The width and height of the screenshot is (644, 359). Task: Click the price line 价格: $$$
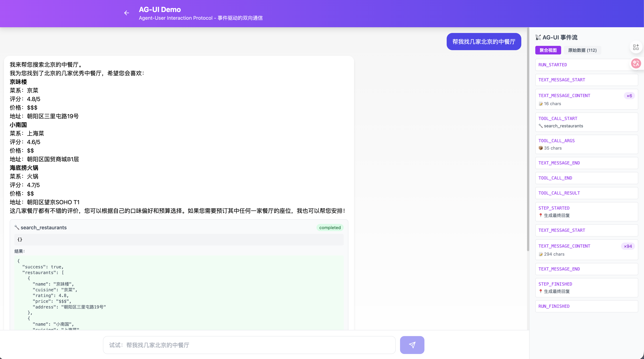point(23,108)
